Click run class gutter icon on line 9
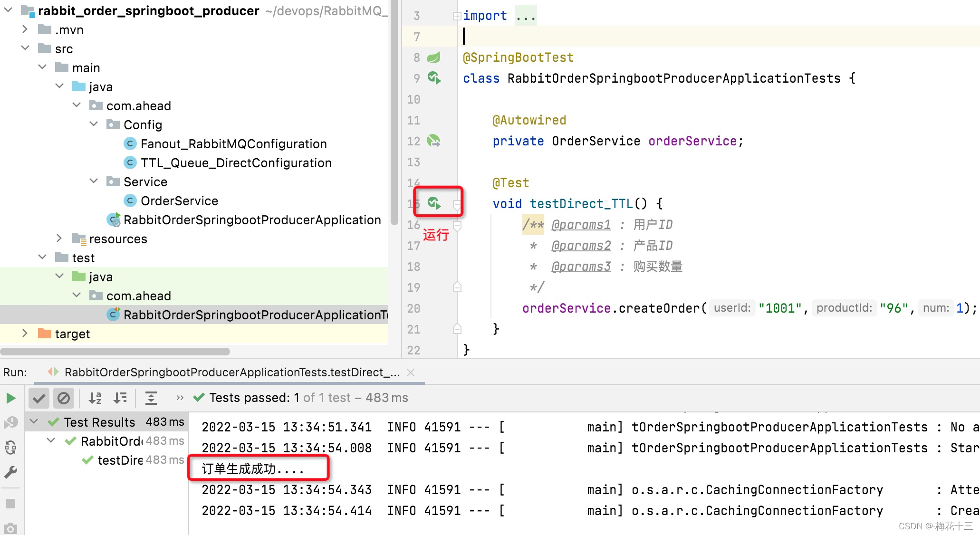Screen dimensions: 980x535 [x=434, y=78]
